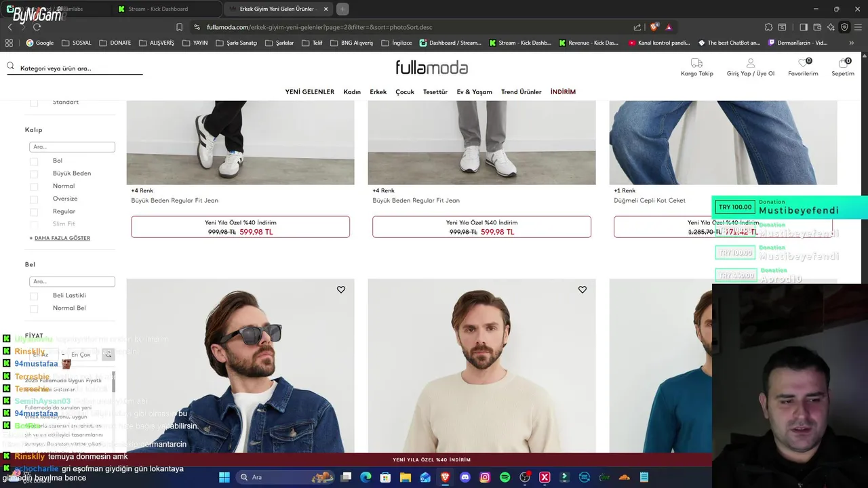The width and height of the screenshot is (868, 488).
Task: Go to the İNDİRİM sale page
Action: coord(563,92)
